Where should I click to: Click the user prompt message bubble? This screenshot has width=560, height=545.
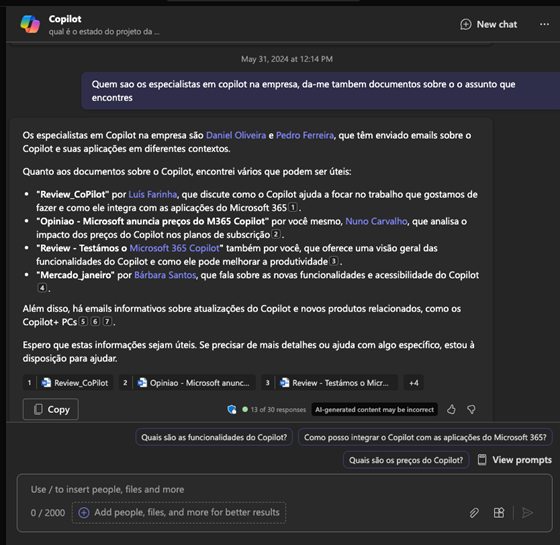tap(320, 91)
